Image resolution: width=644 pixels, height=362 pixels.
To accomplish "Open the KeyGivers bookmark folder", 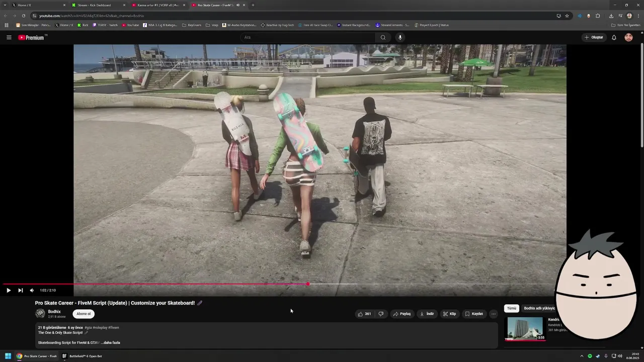I will [192, 25].
